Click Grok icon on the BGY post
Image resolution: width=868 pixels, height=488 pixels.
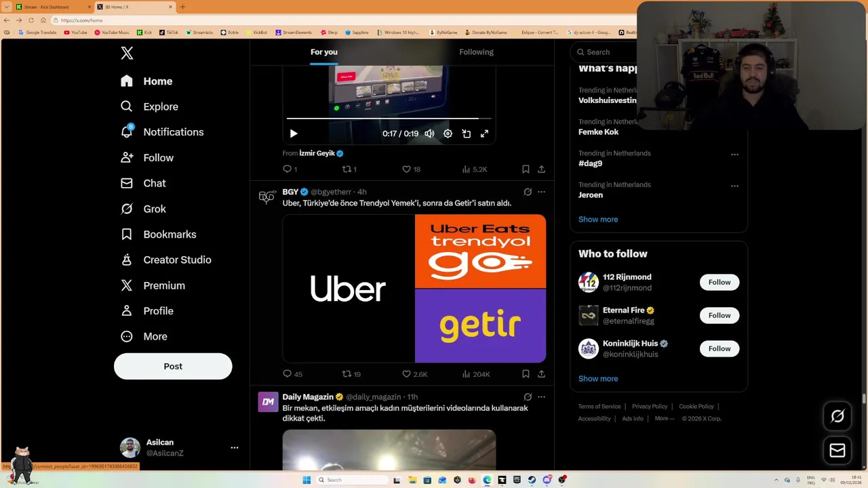click(528, 192)
